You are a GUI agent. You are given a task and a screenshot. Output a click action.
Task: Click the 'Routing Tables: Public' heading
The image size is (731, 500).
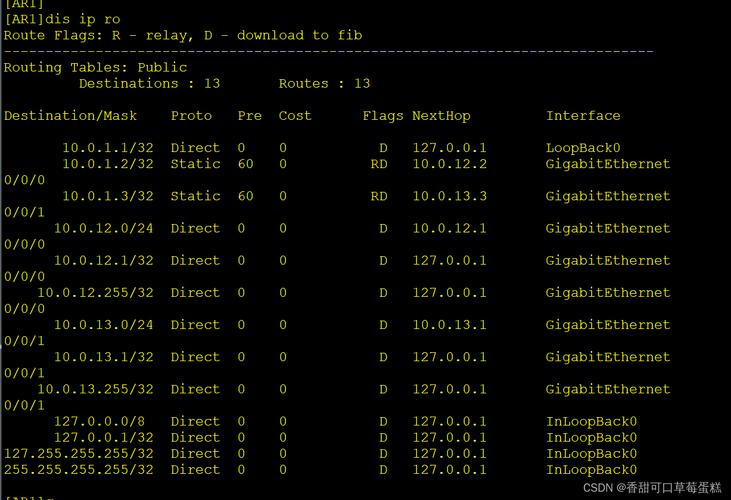click(95, 68)
